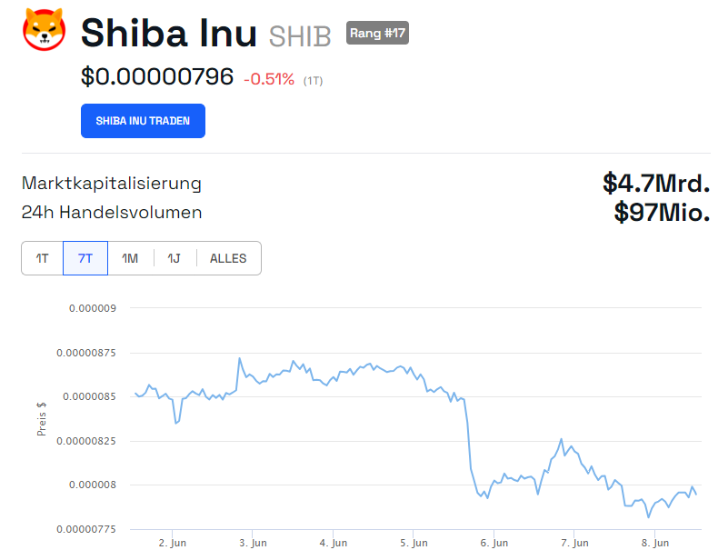The width and height of the screenshot is (728, 560).
Task: Open the Marktkapitalisierung details
Action: (112, 183)
